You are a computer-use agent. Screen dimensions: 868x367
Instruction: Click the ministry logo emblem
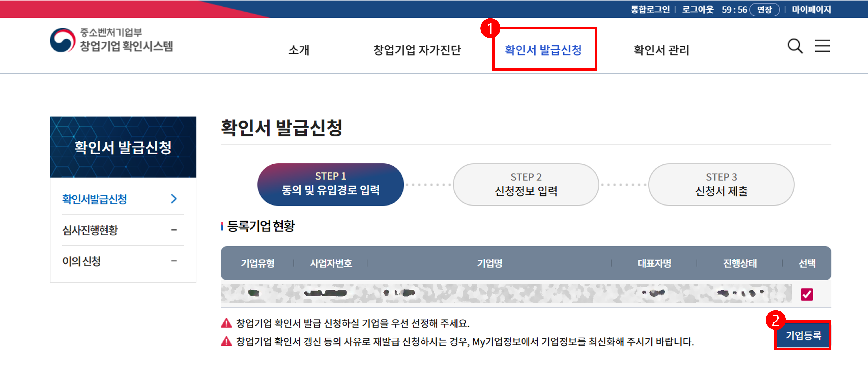(x=63, y=40)
